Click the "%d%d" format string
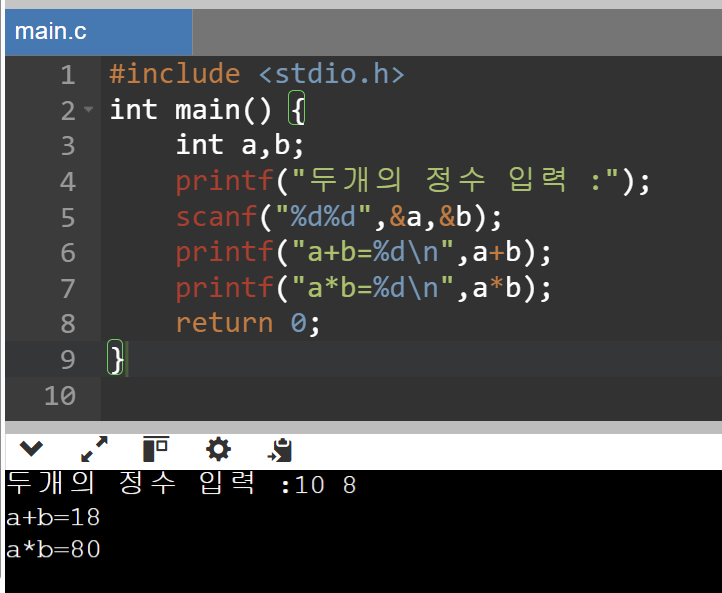Screen dimensions: 722x593 (323, 216)
